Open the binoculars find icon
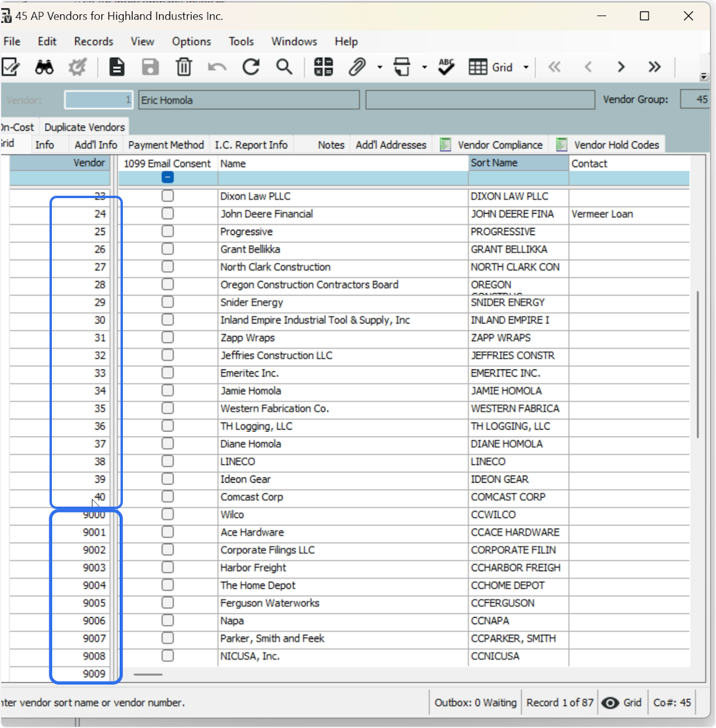This screenshot has height=728, width=716. coord(44,67)
